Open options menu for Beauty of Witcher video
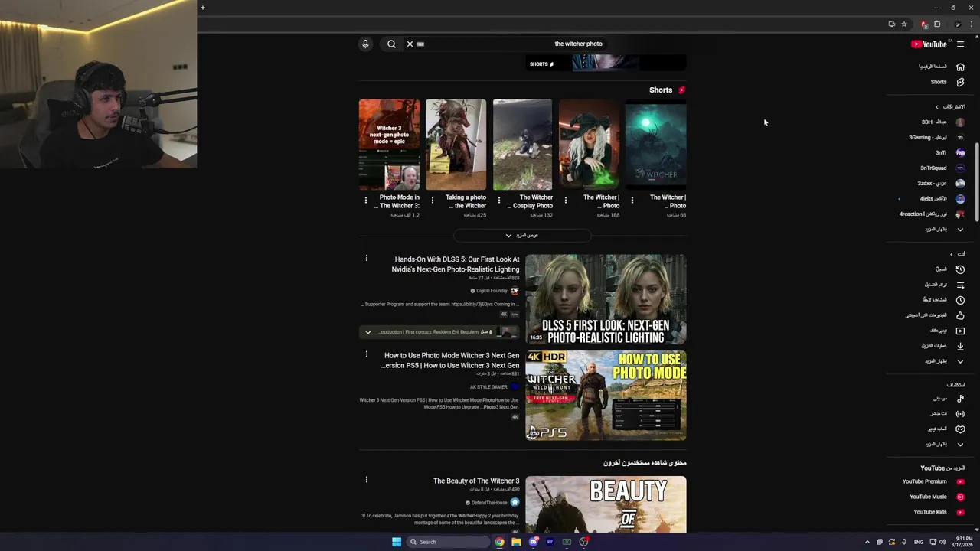 (366, 480)
